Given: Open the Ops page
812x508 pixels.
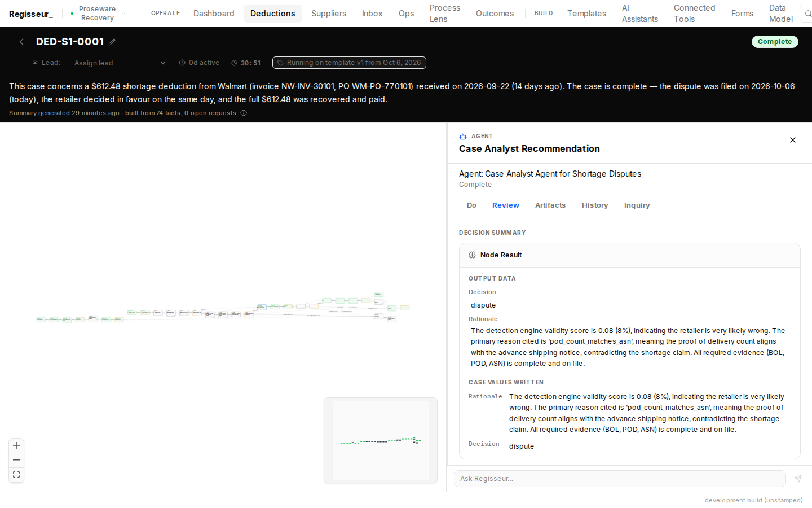Looking at the screenshot, I should [407, 14].
